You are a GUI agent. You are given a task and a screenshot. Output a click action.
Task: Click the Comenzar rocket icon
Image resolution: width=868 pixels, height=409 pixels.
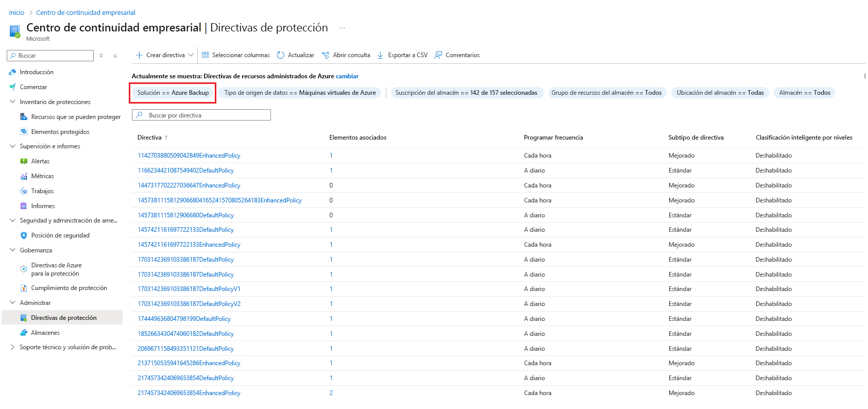(13, 87)
